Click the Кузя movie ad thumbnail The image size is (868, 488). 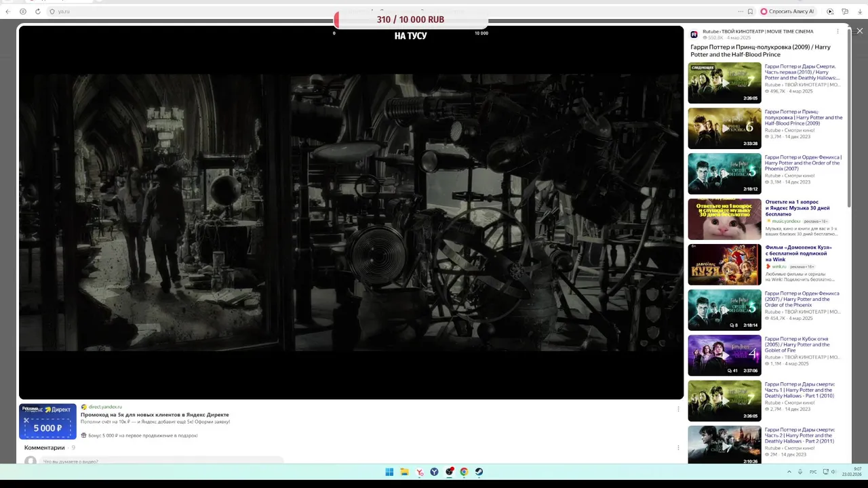pyautogui.click(x=724, y=264)
